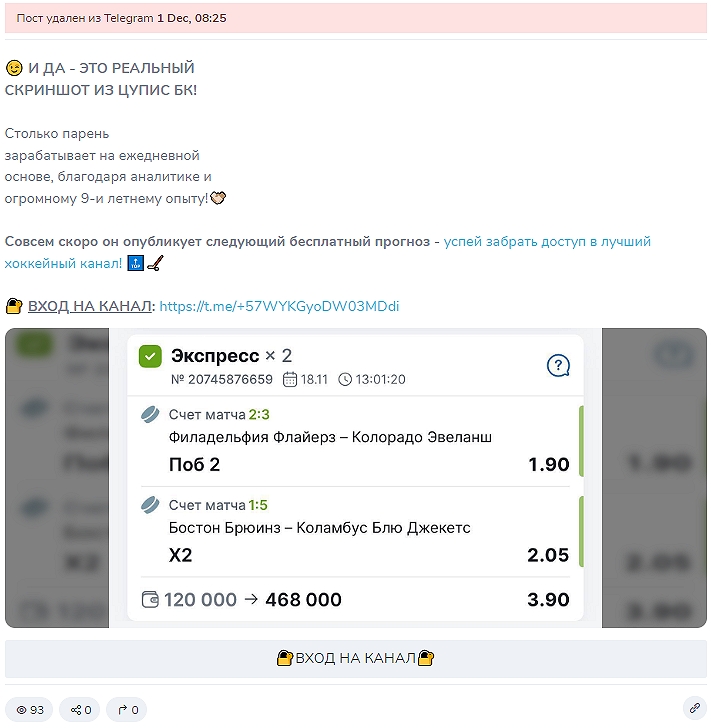Click the deleted post notice banner
Image resolution: width=711 pixels, height=728 pixels.
[356, 18]
